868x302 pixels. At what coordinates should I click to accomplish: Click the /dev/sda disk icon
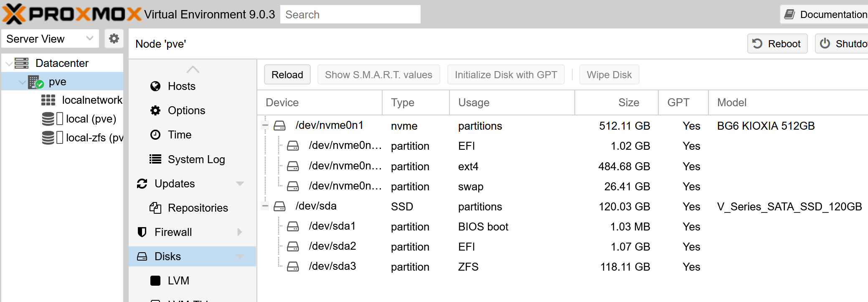[x=279, y=206]
